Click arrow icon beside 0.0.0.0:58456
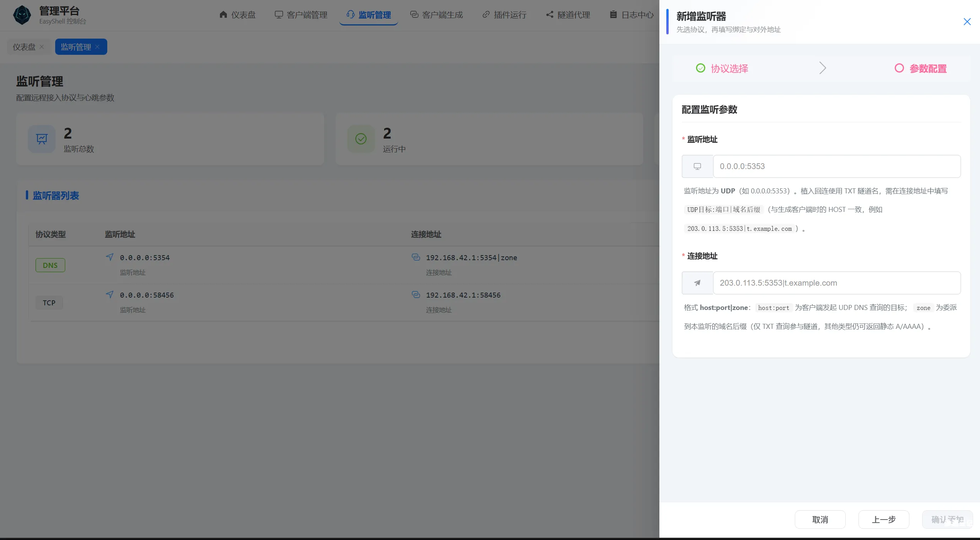This screenshot has width=980, height=540. [110, 295]
